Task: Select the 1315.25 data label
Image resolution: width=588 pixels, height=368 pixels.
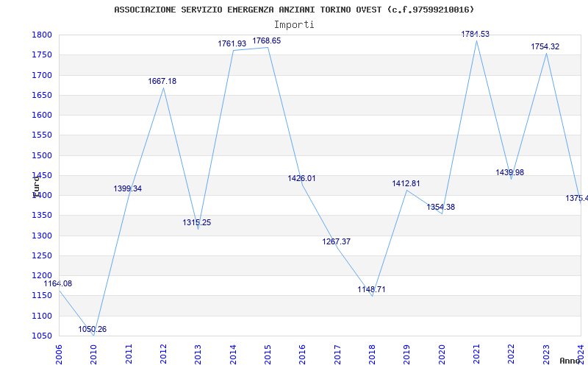Action: tap(197, 222)
